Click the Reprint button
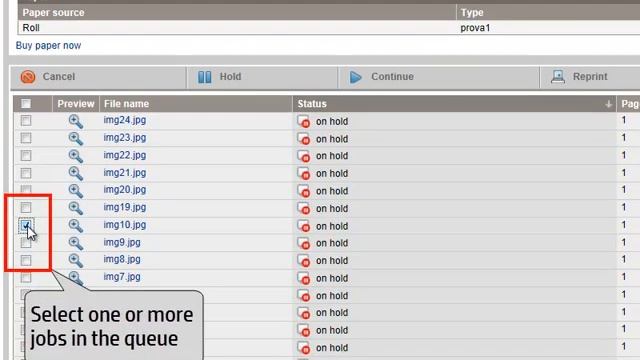Screen dimensions: 640x360 [590, 77]
